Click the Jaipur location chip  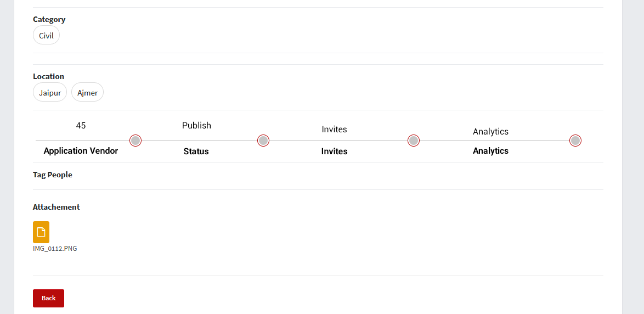(x=50, y=93)
